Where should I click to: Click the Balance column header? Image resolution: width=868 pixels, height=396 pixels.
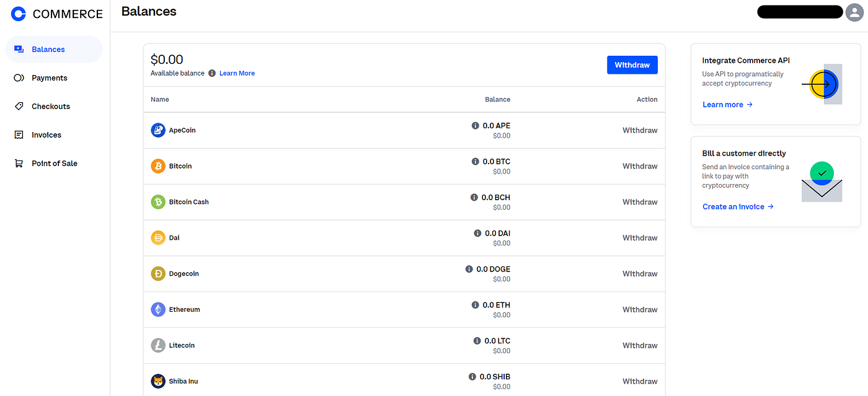coord(497,99)
